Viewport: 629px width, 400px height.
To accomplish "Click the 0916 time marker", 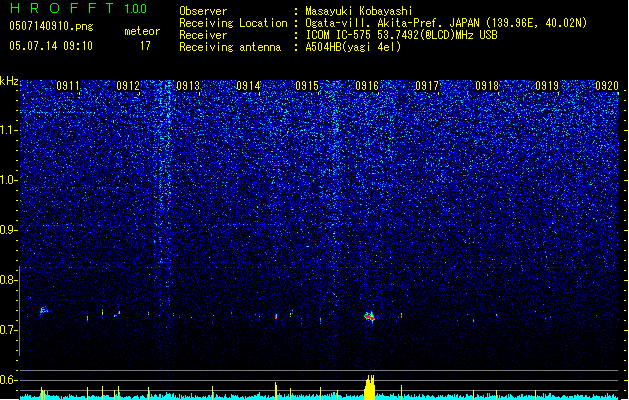I will click(367, 86).
